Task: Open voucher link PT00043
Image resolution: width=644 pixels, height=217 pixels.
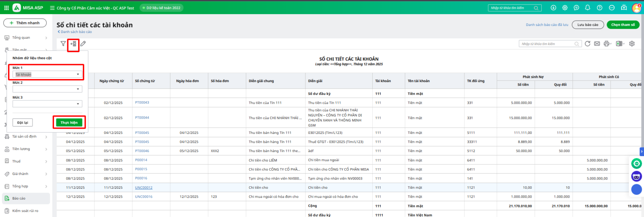Action: [142, 102]
